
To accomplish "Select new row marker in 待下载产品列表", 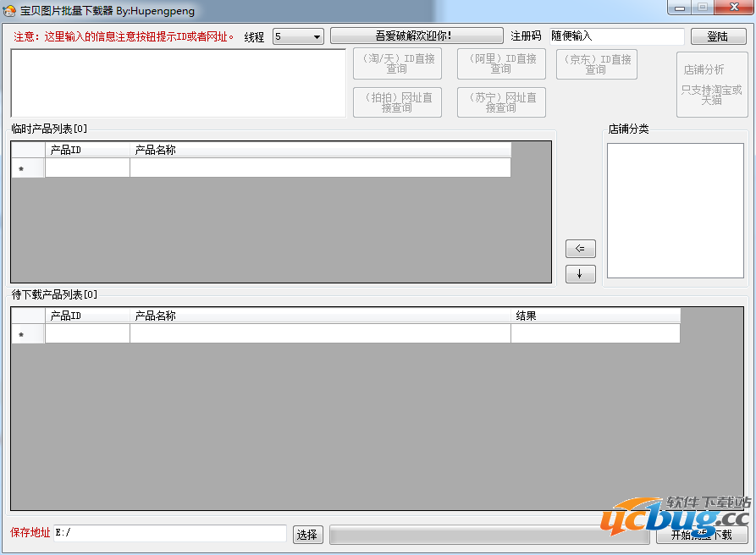I will click(x=28, y=334).
